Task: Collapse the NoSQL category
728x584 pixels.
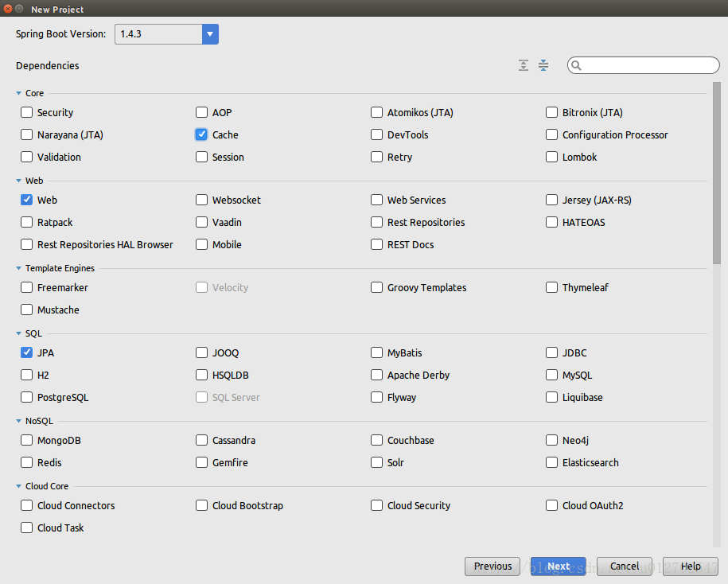Action: [x=18, y=422]
